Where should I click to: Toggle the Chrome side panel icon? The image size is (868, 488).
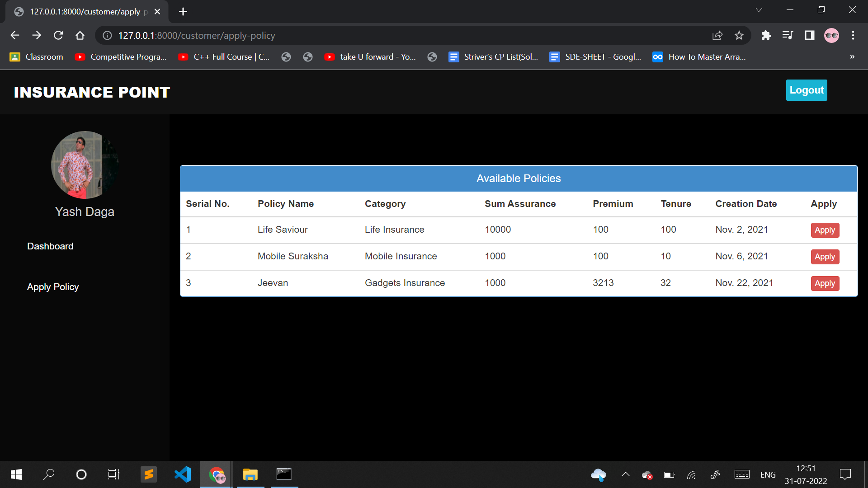(x=809, y=35)
